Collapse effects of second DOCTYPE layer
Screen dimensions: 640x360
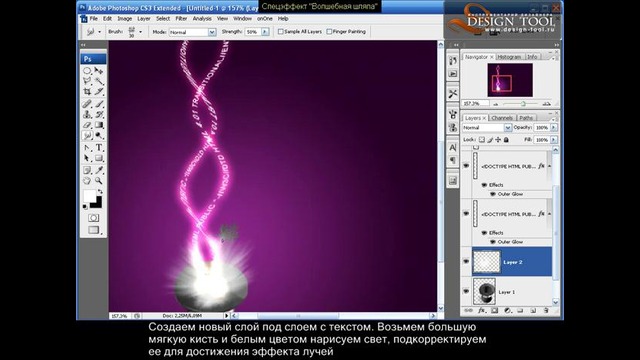coord(549,214)
